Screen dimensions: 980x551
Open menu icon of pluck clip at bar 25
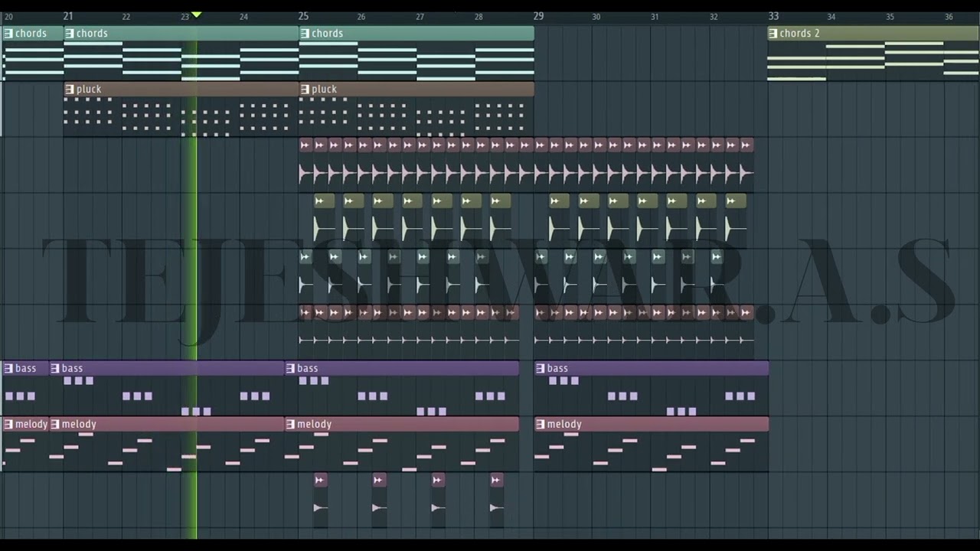tap(305, 90)
